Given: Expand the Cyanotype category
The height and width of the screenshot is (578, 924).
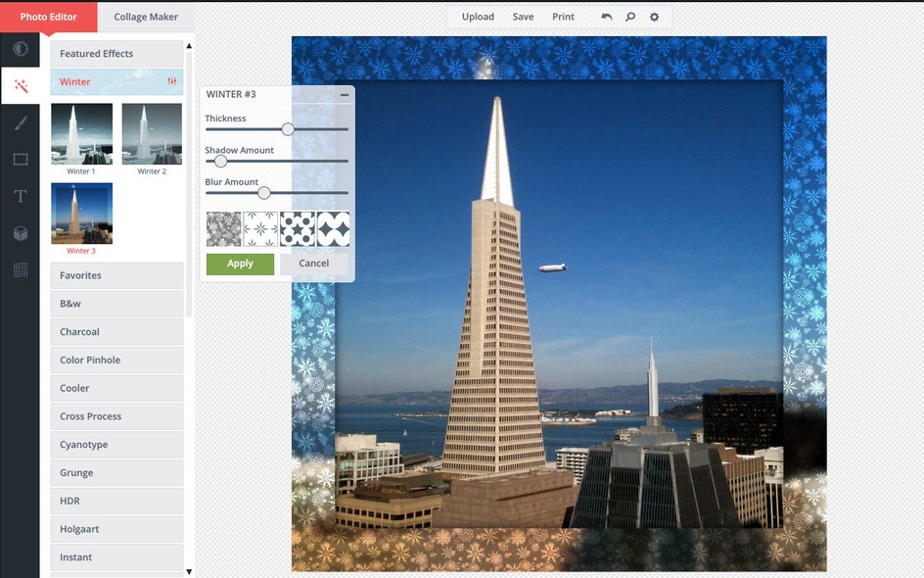Looking at the screenshot, I should (116, 445).
